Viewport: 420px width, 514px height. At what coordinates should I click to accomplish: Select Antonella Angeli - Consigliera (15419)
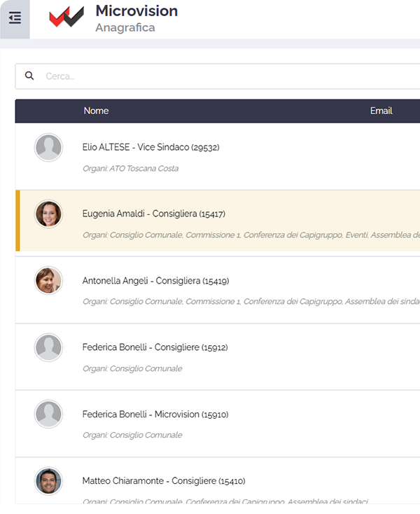155,281
